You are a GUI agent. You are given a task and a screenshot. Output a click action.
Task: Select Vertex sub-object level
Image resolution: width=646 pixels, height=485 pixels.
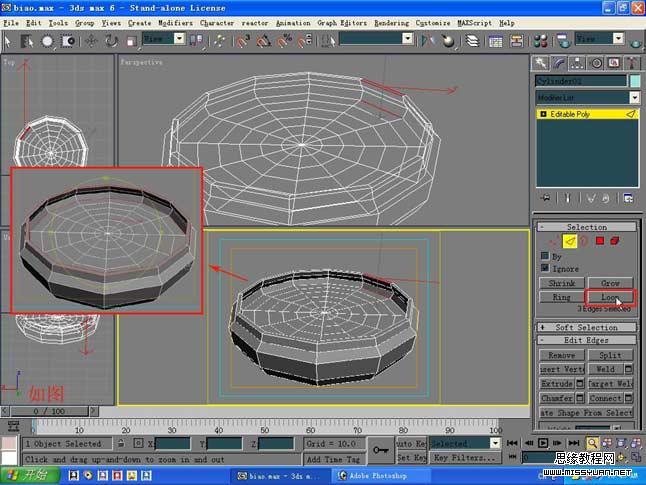tap(555, 241)
